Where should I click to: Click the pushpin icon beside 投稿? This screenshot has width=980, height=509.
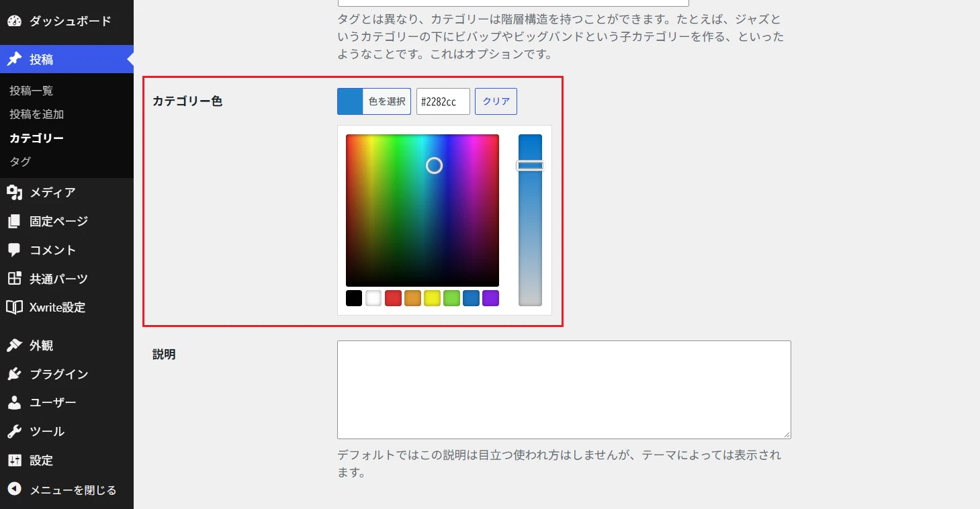[15, 59]
